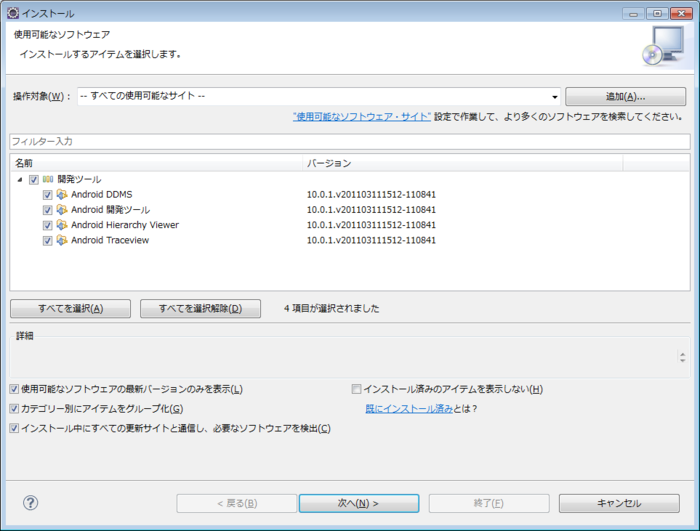Uncheck the 開発ツール category checkbox
The height and width of the screenshot is (531, 700).
click(33, 180)
